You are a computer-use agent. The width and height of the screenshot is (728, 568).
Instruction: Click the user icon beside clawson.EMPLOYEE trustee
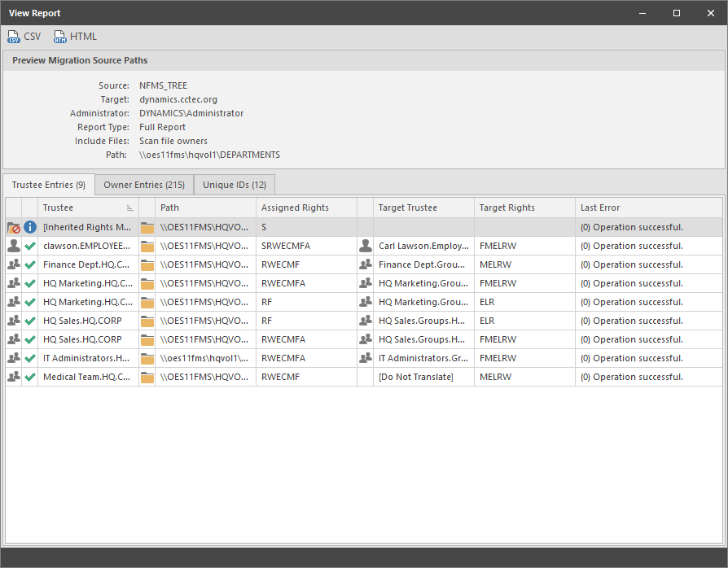[x=14, y=246]
